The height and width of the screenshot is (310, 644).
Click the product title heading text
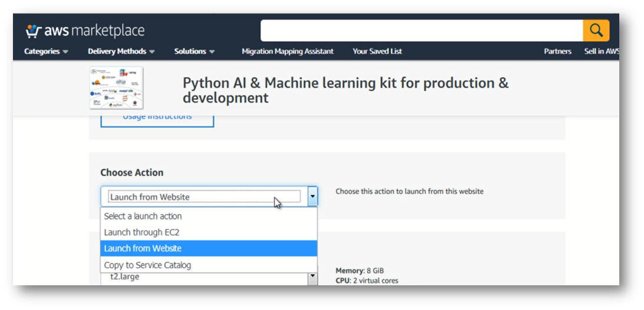coord(346,91)
